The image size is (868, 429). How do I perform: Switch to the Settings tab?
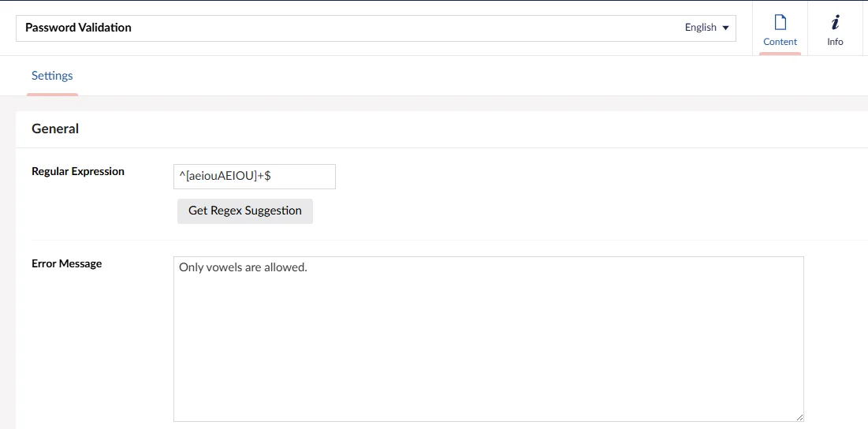(x=52, y=76)
